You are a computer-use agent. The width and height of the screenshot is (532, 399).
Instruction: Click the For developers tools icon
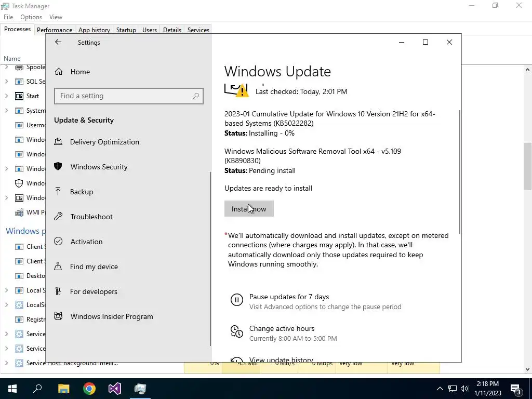(58, 291)
